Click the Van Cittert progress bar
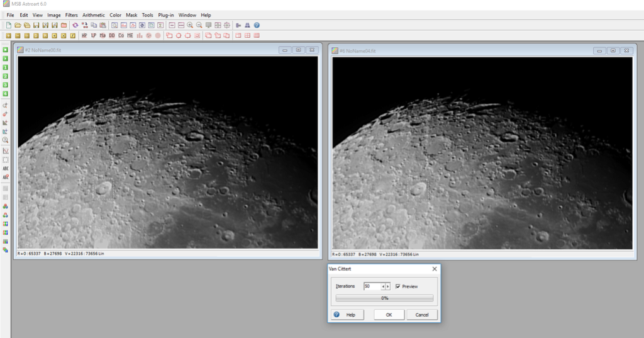Viewport: 644px width, 338px height. coord(384,298)
